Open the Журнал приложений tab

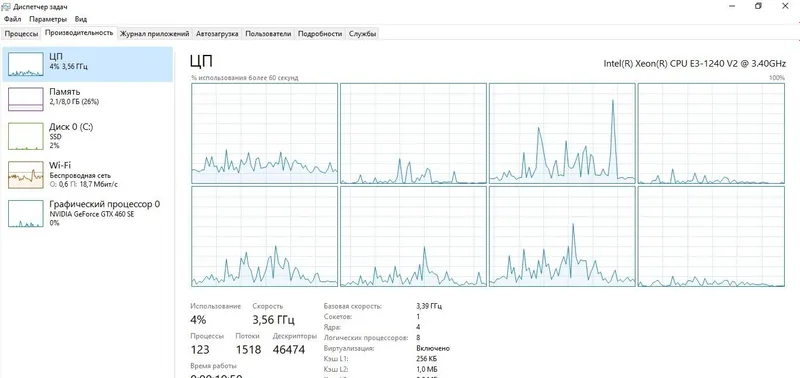155,34
